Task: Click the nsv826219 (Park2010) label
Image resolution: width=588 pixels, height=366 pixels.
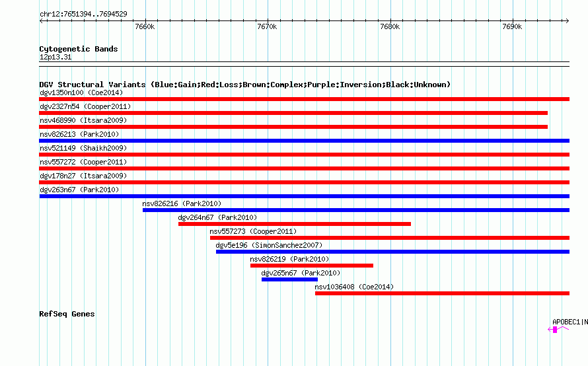Action: coord(289,259)
